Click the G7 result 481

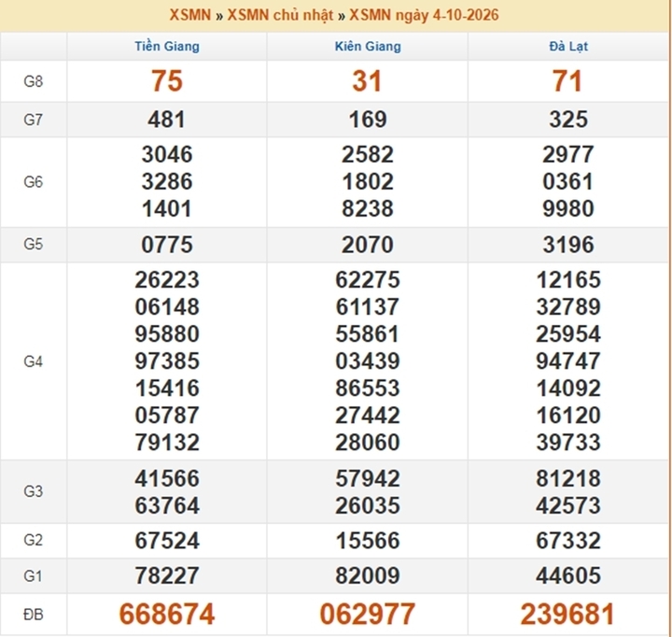[167, 120]
